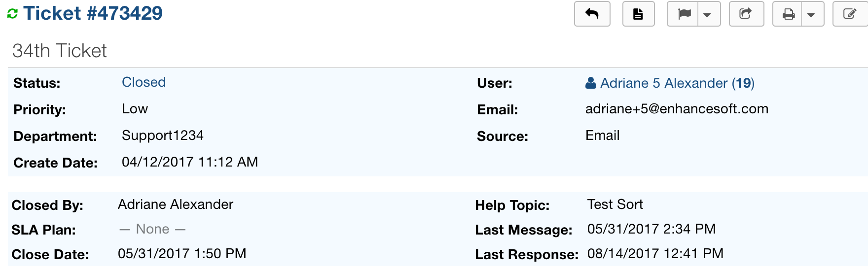Image resolution: width=868 pixels, height=270 pixels.
Task: Click the note document icon
Action: [638, 14]
